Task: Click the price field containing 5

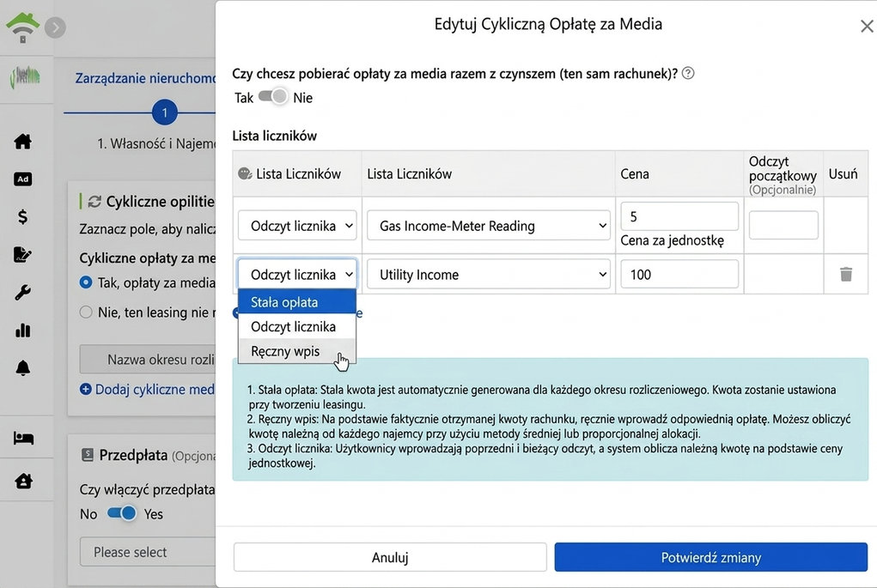Action: coord(679,216)
